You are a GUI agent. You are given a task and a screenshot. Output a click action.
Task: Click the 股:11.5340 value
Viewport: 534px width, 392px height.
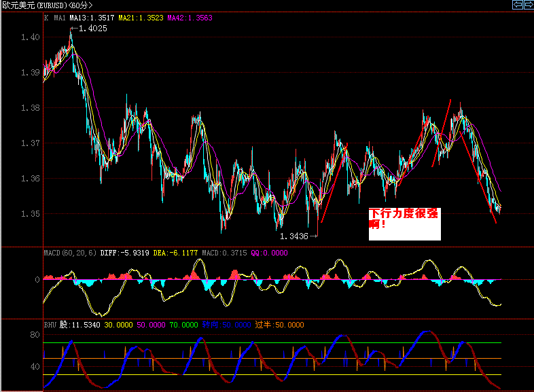pyautogui.click(x=80, y=325)
